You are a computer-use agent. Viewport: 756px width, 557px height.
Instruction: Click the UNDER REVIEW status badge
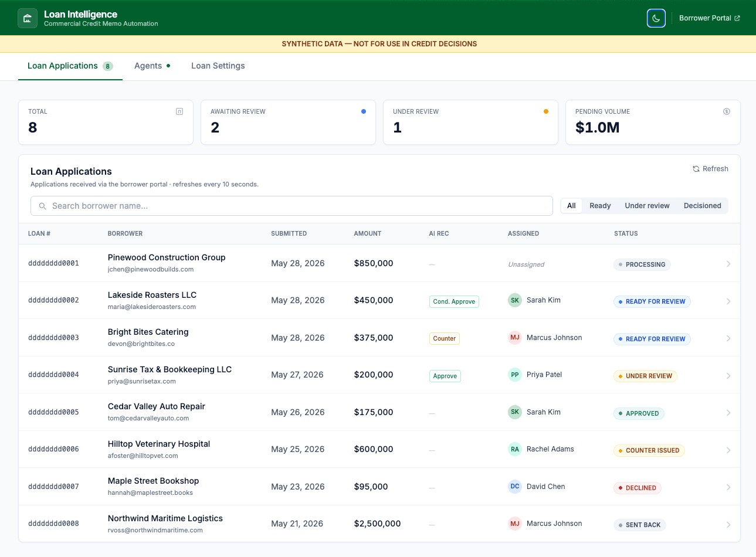click(645, 376)
